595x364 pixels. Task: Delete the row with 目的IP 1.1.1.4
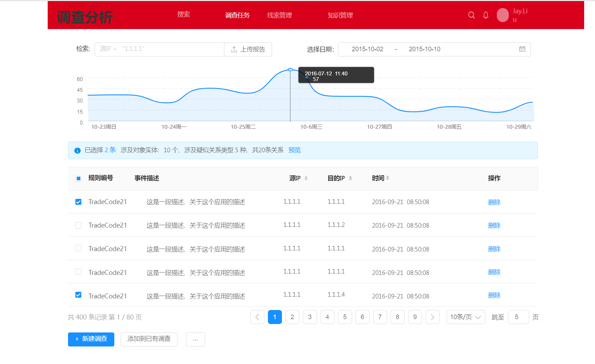494,295
